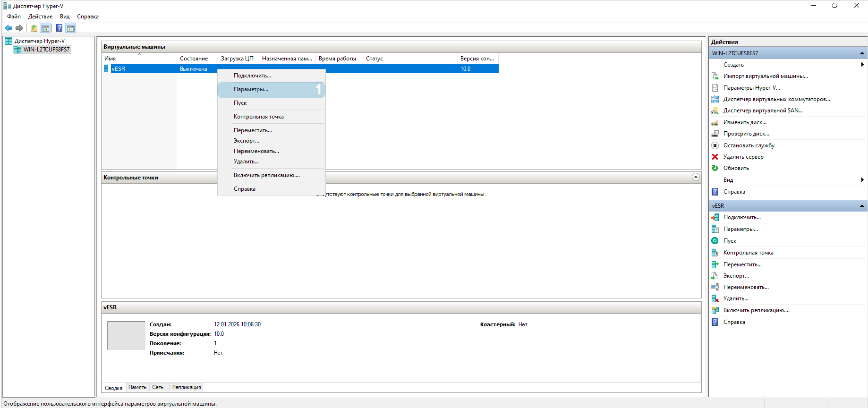
Task: Choose Переименовать... in the context menu
Action: point(272,151)
